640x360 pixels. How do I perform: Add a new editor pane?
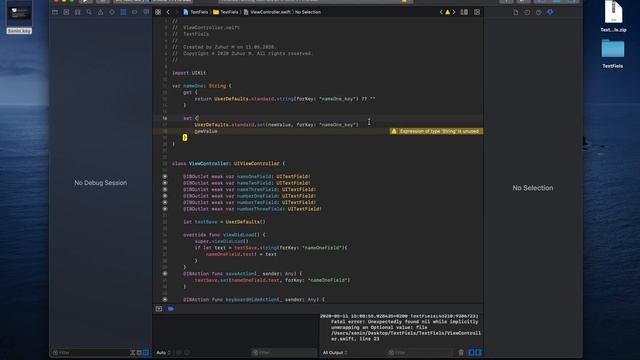click(477, 12)
